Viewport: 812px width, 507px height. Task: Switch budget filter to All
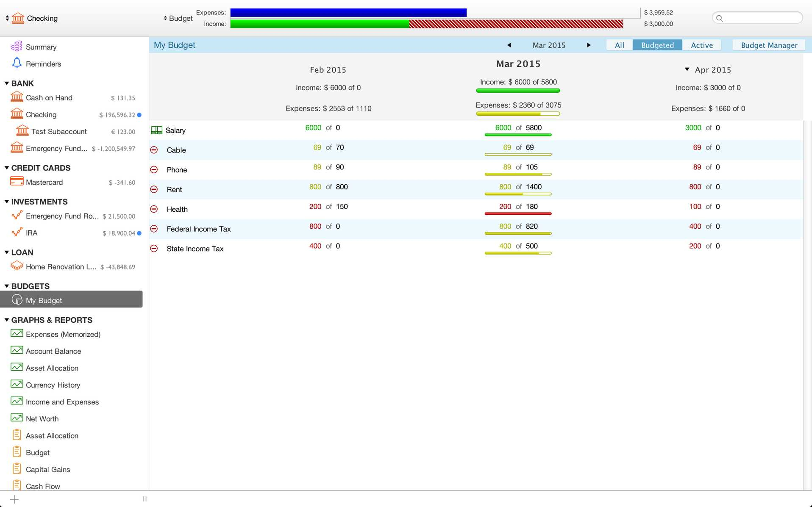coord(619,45)
